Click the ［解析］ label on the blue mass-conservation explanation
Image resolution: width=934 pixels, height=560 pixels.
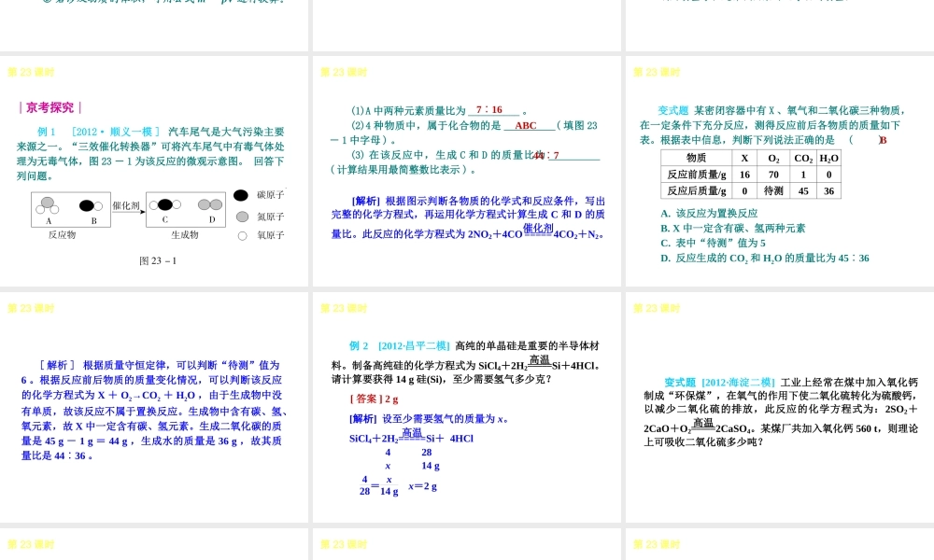pyautogui.click(x=57, y=365)
